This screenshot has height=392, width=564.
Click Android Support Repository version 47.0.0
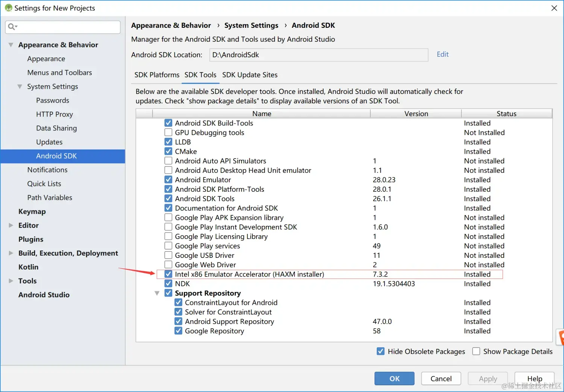click(382, 321)
